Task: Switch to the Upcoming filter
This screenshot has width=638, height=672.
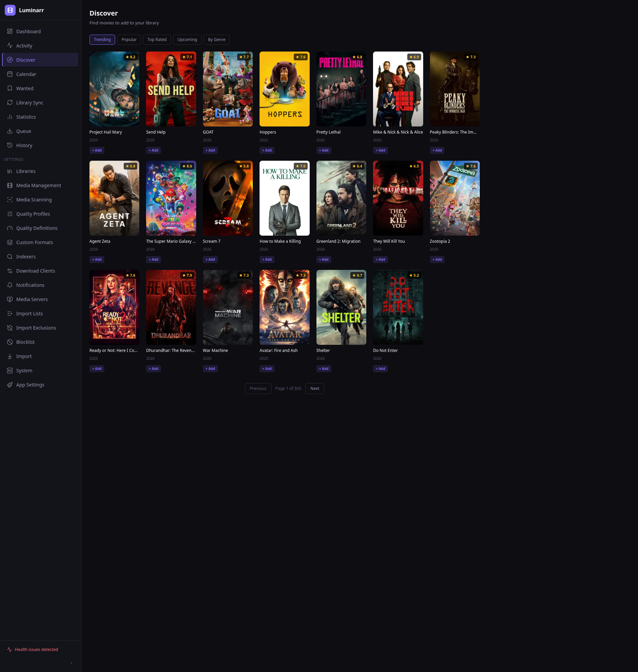Action: click(x=187, y=39)
